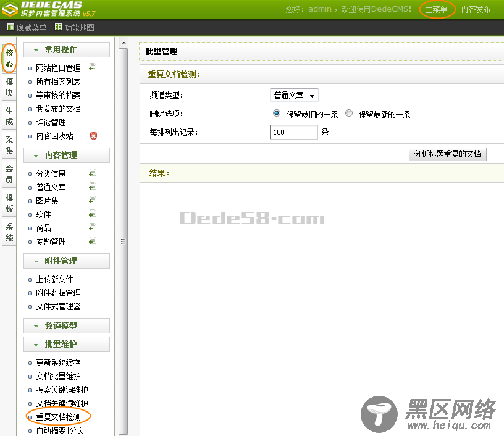The height and width of the screenshot is (436, 504).
Task: Click the 隐藏菜单 panel icon
Action: (x=10, y=27)
